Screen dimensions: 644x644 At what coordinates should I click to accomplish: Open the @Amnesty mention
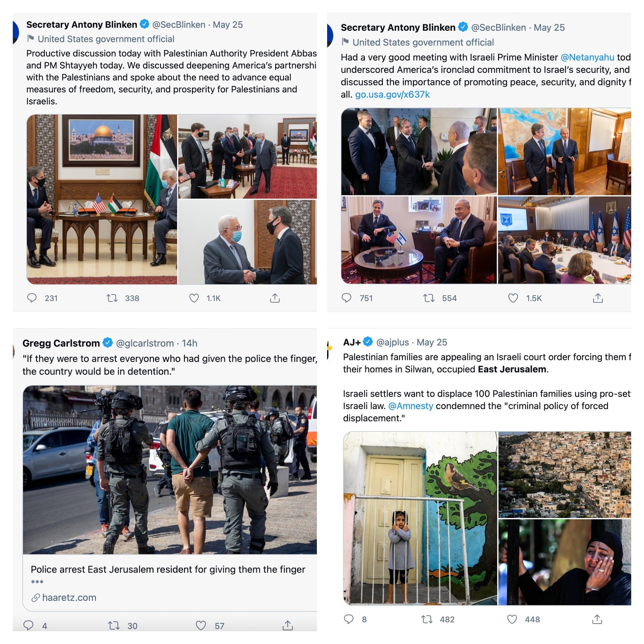click(411, 406)
